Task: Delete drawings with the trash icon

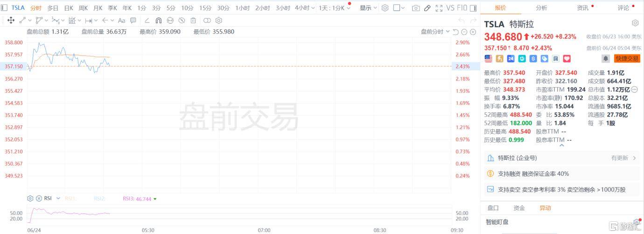Action: [193, 20]
